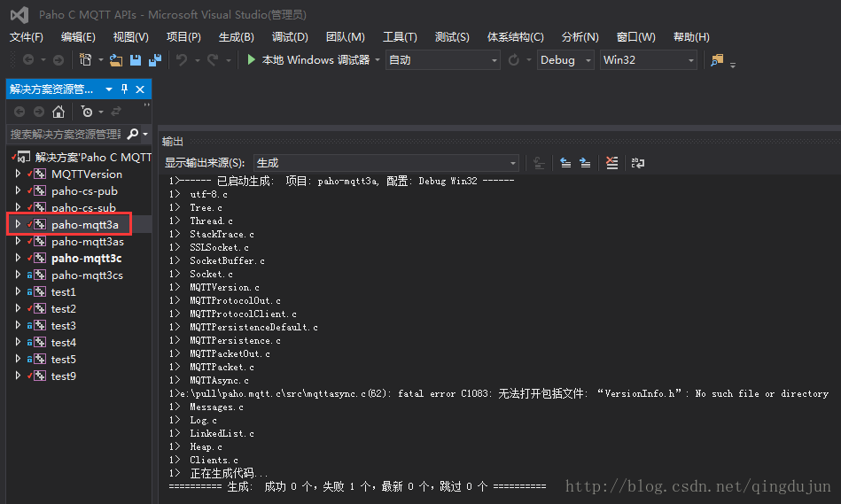This screenshot has width=841, height=504.
Task: Click the MQTTAsync.c output line
Action: point(219,380)
